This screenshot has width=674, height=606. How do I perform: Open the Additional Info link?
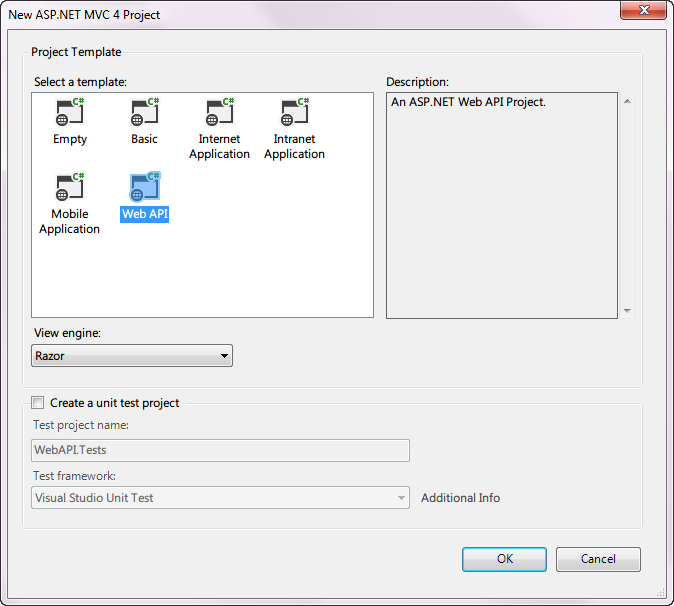tap(460, 498)
